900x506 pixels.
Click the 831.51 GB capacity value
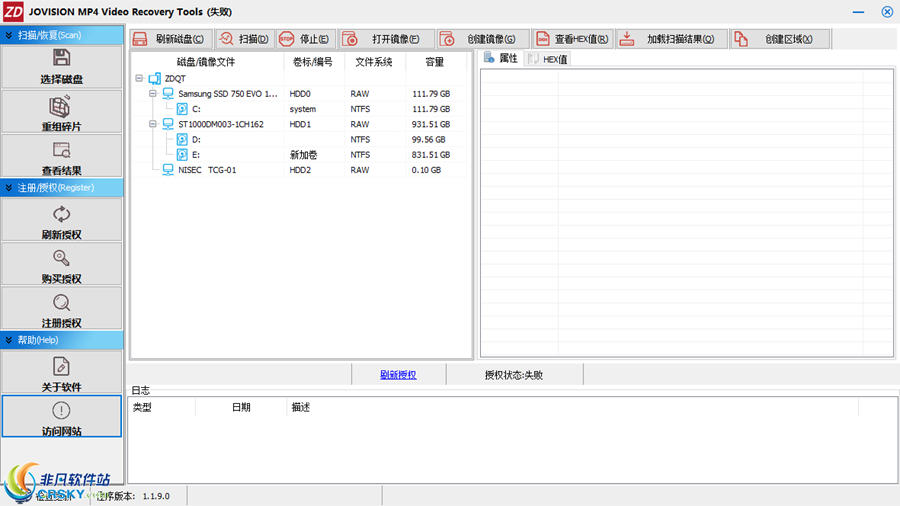(431, 155)
